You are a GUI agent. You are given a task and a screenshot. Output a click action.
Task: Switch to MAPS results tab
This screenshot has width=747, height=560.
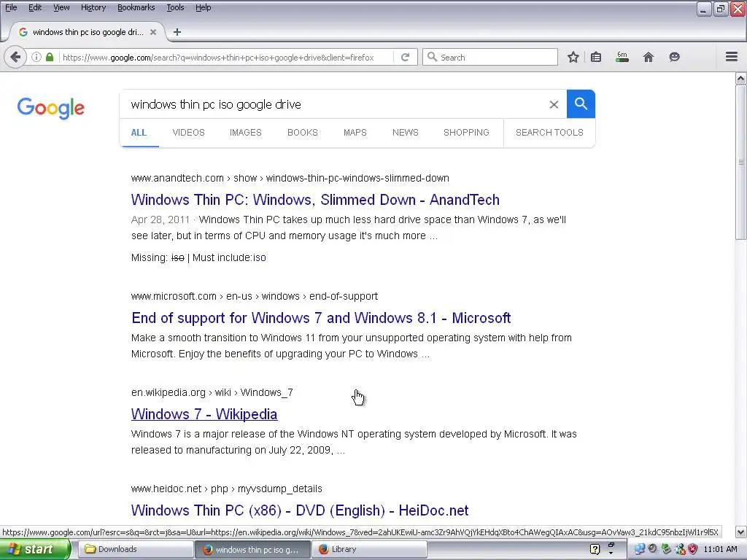[355, 133]
